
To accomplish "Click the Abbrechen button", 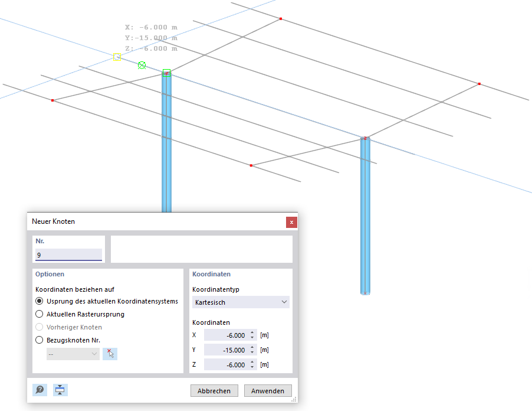I will [x=215, y=391].
